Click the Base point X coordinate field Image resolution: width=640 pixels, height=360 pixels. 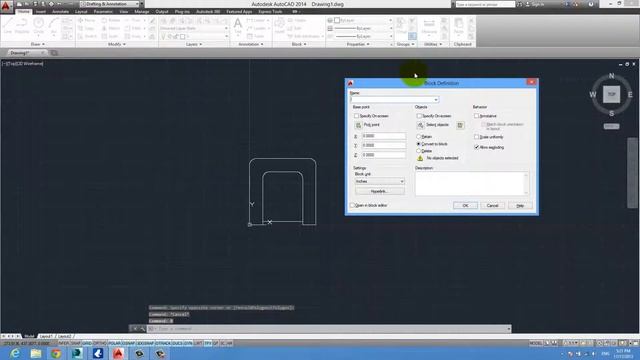click(x=384, y=136)
